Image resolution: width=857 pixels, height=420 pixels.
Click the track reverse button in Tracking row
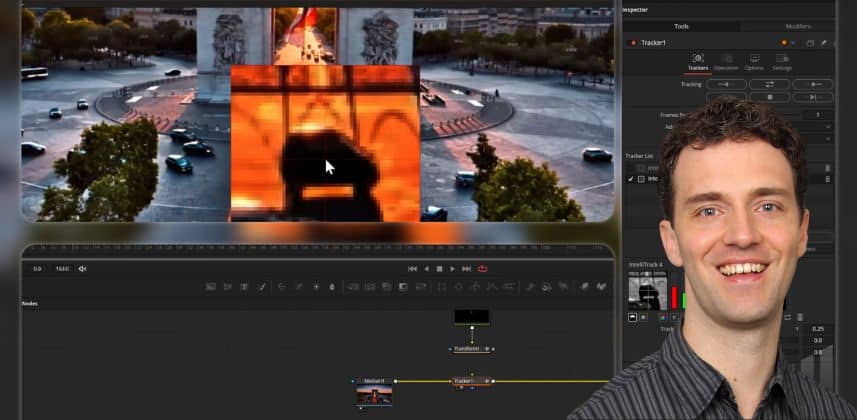coord(726,84)
